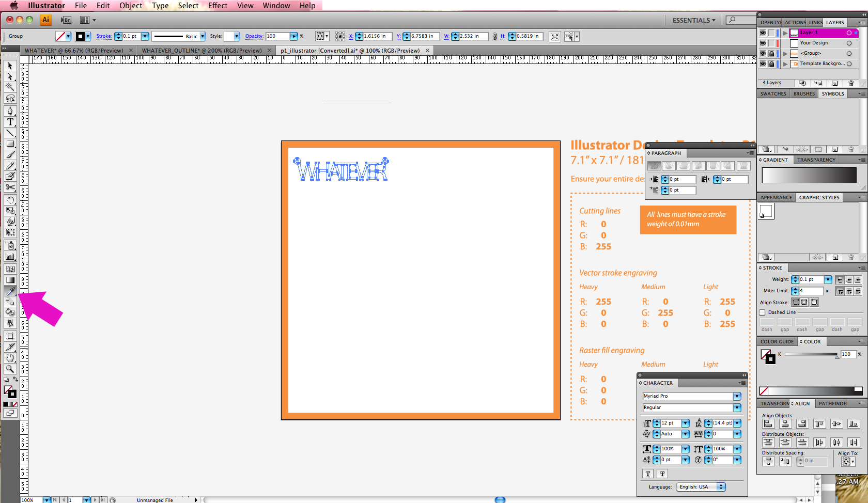This screenshot has height=503, width=868.
Task: Select the Selection (black arrow) tool
Action: [x=10, y=66]
